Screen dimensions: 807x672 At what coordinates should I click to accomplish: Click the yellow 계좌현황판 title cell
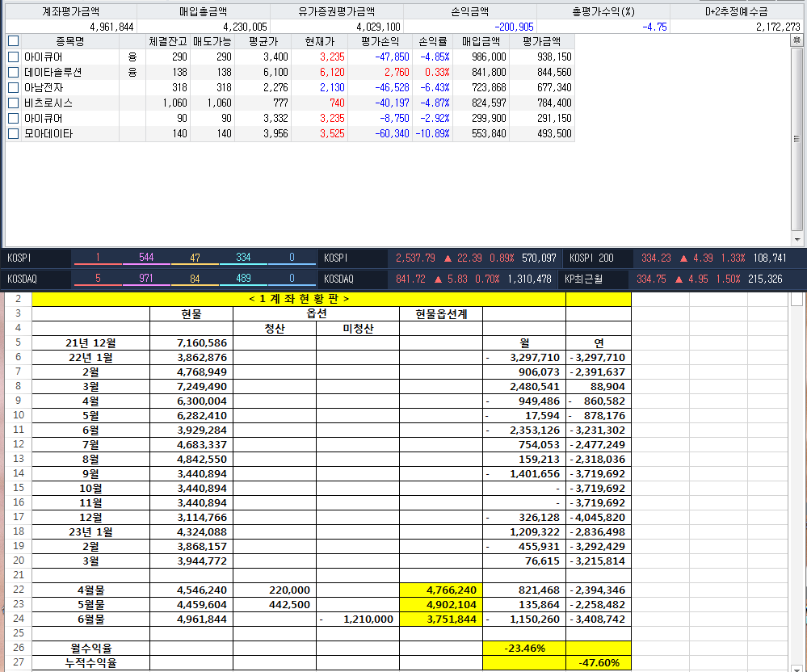pyautogui.click(x=299, y=299)
